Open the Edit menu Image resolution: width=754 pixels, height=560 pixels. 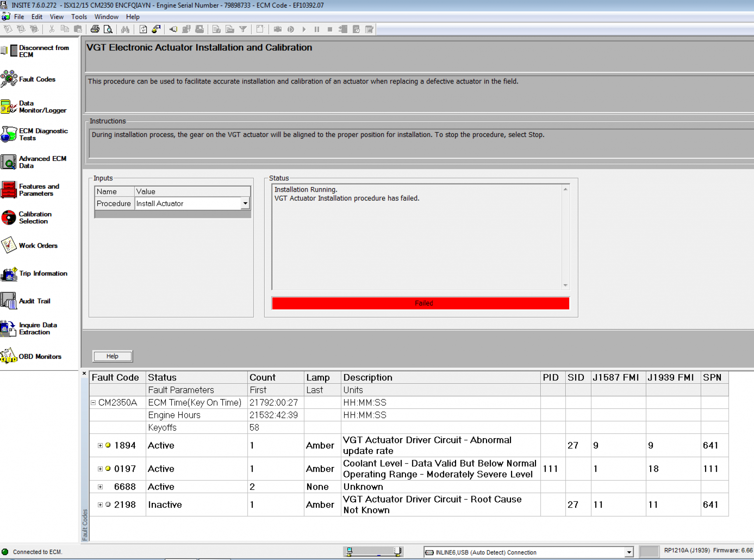click(x=37, y=17)
